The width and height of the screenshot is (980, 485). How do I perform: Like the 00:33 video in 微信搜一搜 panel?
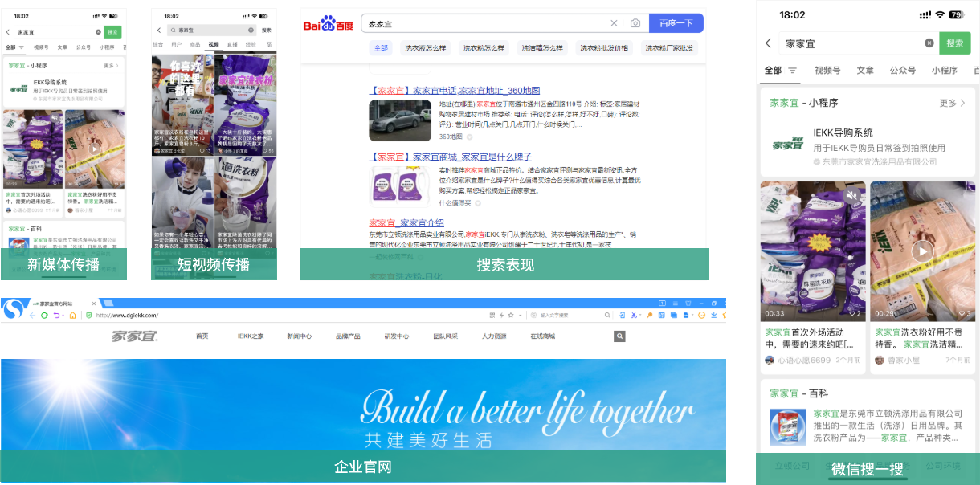[x=855, y=313]
